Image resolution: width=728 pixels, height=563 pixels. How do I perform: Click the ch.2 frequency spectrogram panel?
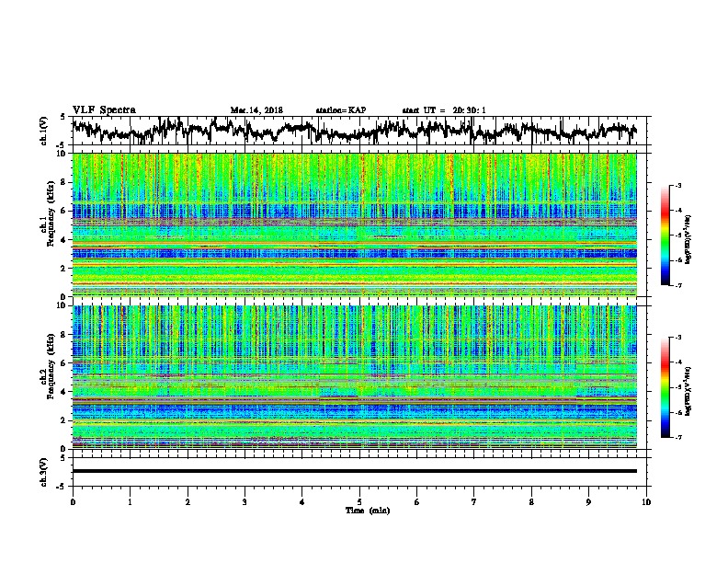(355, 377)
